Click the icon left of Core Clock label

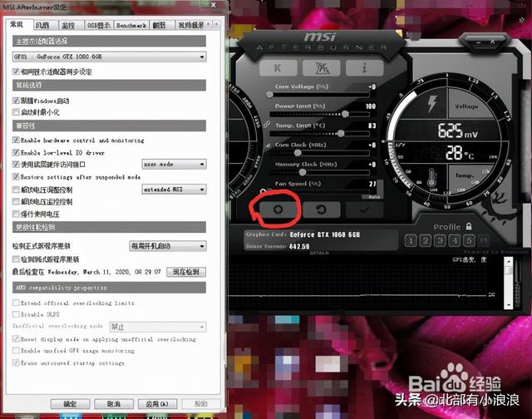point(268,145)
